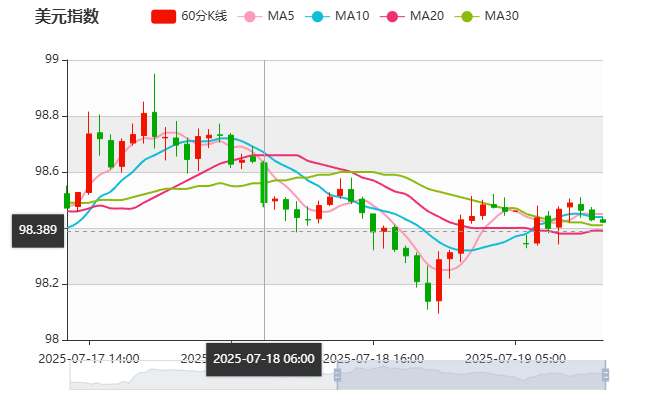Click the tall green candle under crosshair line
This screenshot has width=670, height=400.
(x=264, y=182)
